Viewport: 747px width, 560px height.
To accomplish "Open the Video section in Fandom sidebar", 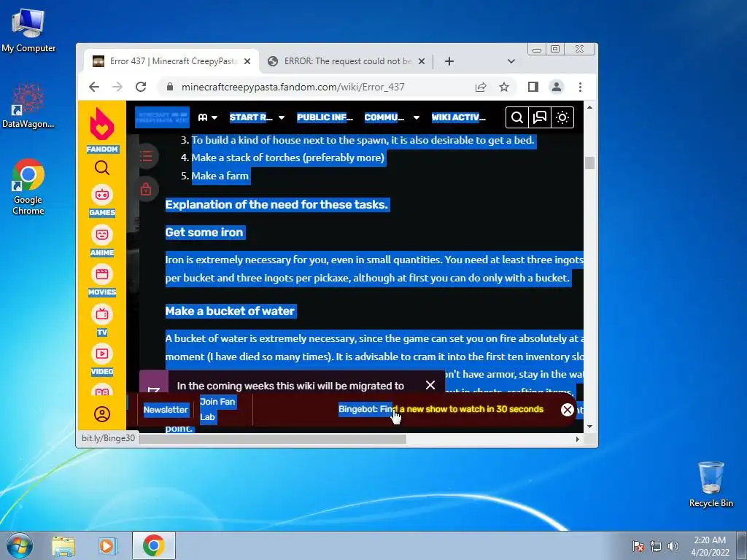I will [102, 359].
